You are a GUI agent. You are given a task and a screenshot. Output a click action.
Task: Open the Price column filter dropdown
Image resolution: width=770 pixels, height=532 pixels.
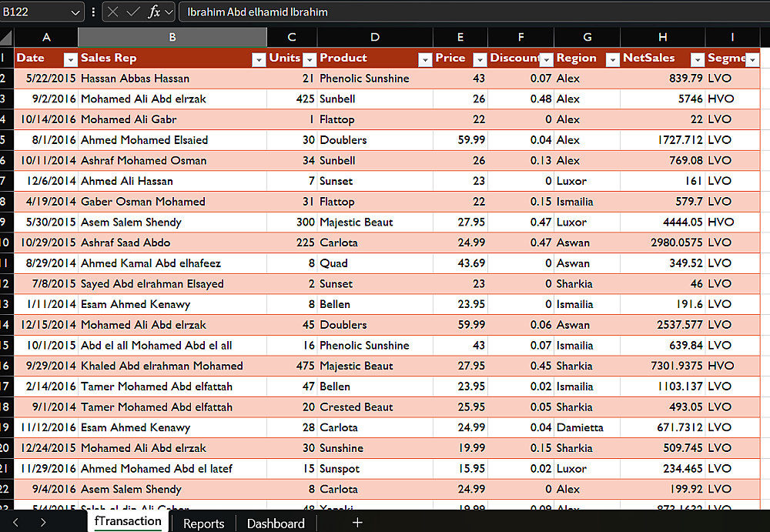pyautogui.click(x=480, y=59)
